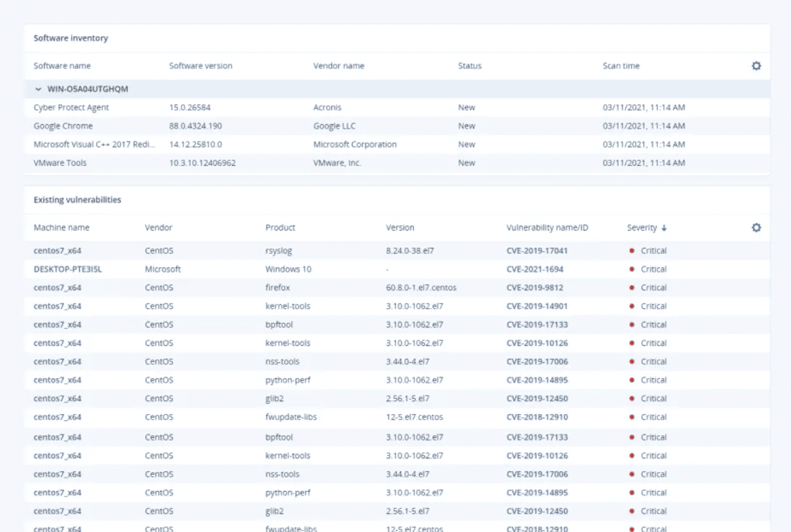
Task: Click the Vulnerability name/ID column header
Action: pos(548,228)
